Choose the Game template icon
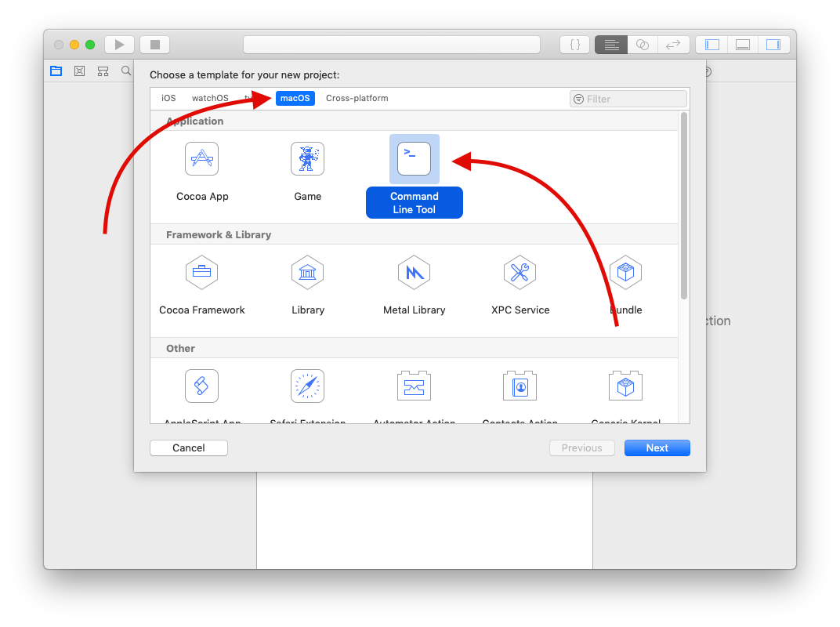This screenshot has width=840, height=627. click(x=307, y=159)
